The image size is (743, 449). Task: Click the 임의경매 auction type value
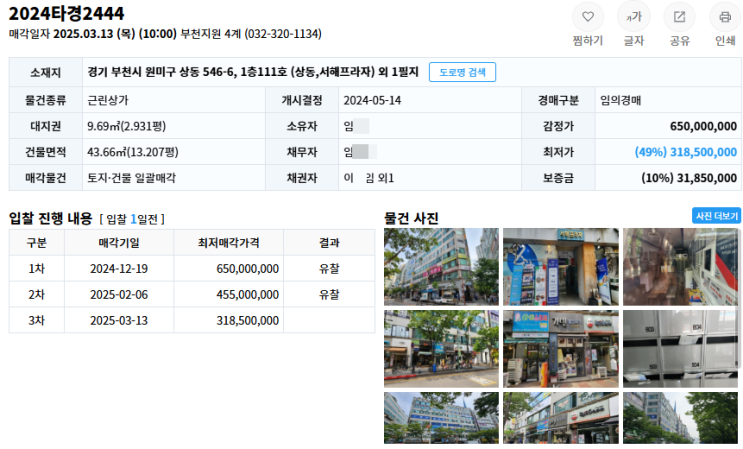(x=620, y=100)
